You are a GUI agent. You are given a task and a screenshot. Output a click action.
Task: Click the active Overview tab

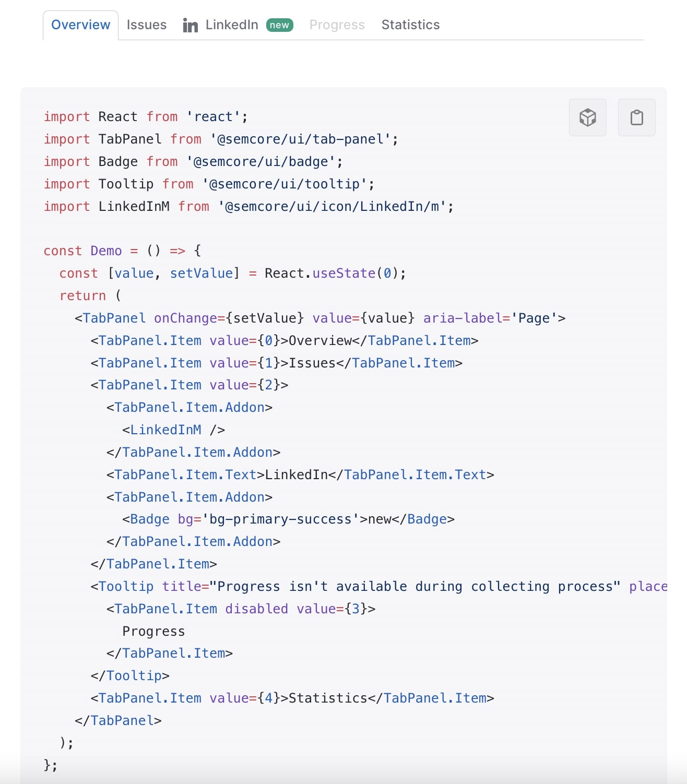pyautogui.click(x=80, y=25)
